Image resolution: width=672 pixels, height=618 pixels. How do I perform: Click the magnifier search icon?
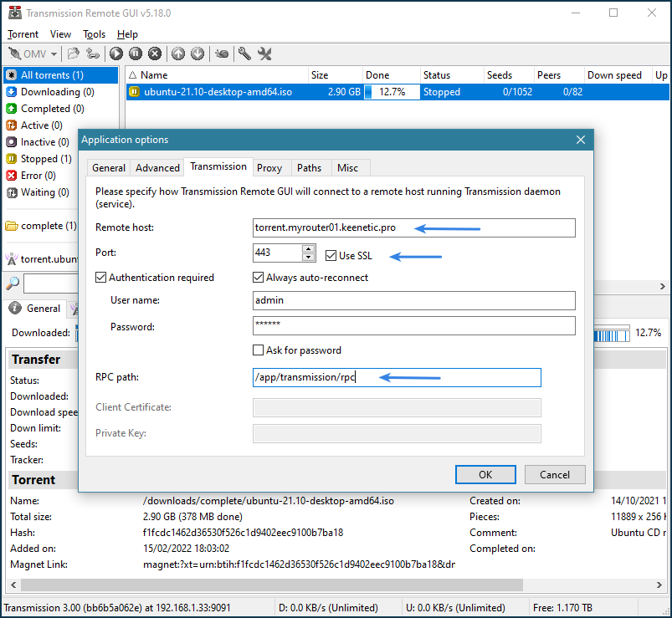click(13, 283)
